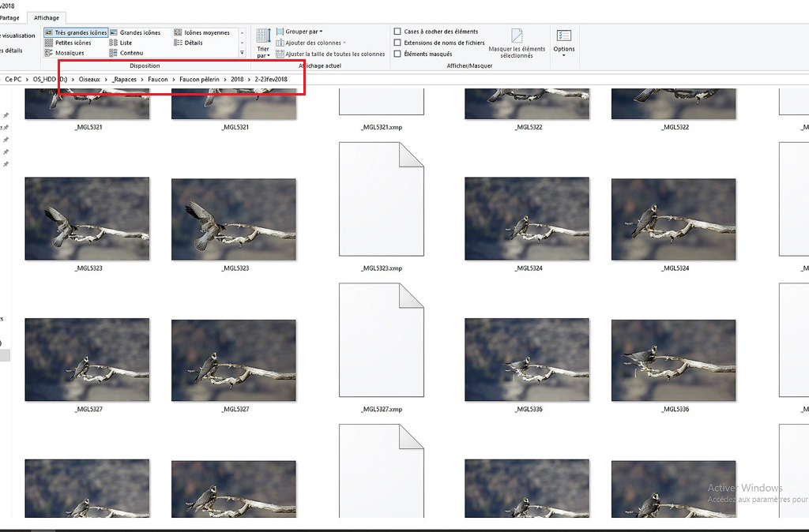Toggle Extensions de noms de fichiers checkbox

coord(397,43)
